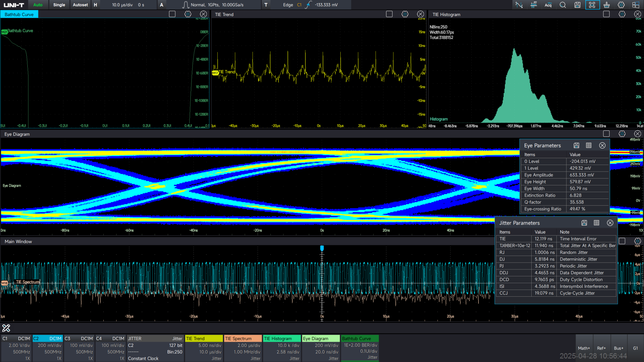644x362 pixels.
Task: Select the Eye Diagram tab at the bottom
Action: [x=321, y=339]
